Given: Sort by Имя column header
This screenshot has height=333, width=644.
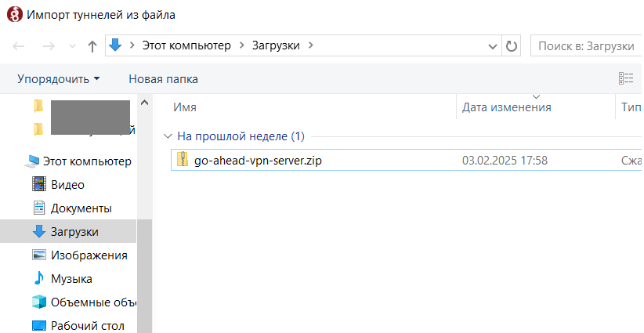Looking at the screenshot, I should 185,107.
